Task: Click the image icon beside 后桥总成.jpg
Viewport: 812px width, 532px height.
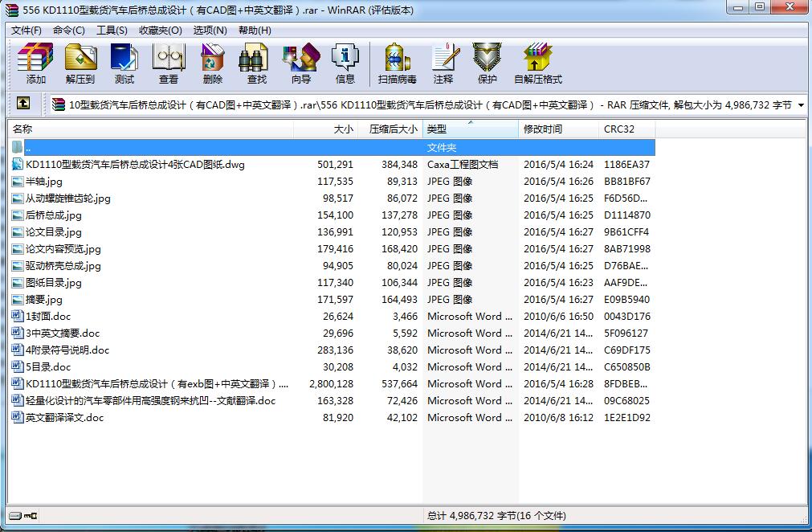Action: coord(18,215)
